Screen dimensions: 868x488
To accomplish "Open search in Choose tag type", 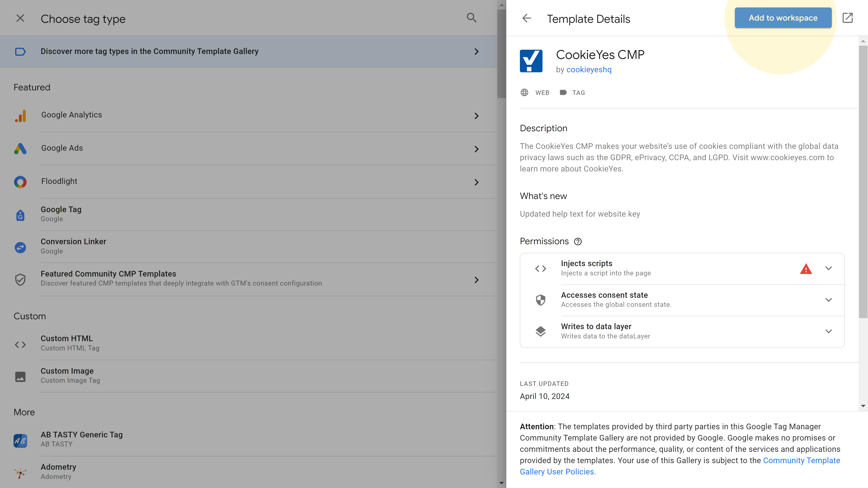I will click(x=471, y=18).
